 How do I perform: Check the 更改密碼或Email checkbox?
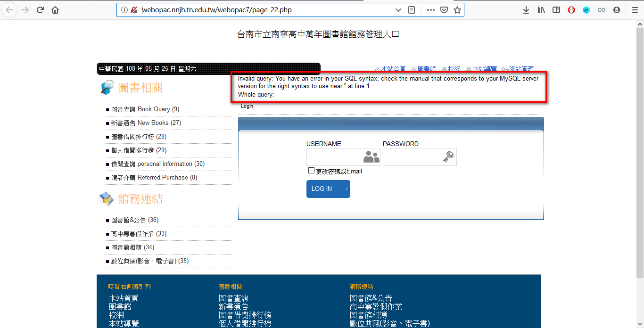pos(311,171)
